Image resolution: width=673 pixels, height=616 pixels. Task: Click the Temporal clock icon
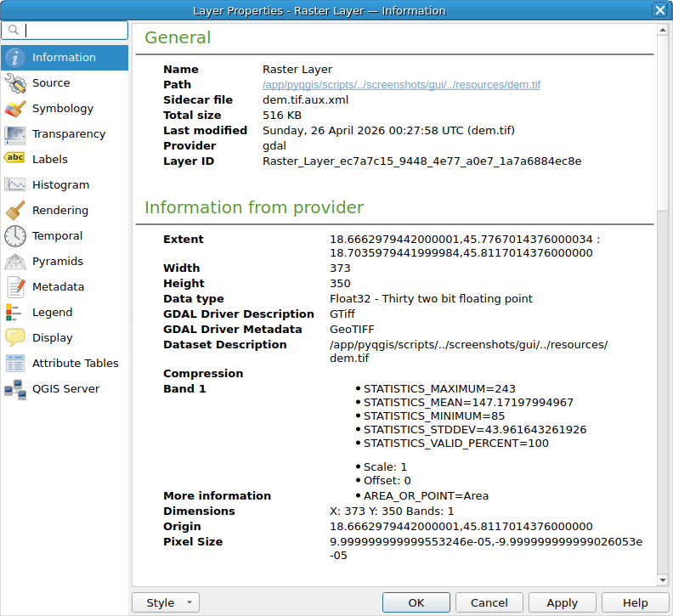pyautogui.click(x=15, y=236)
